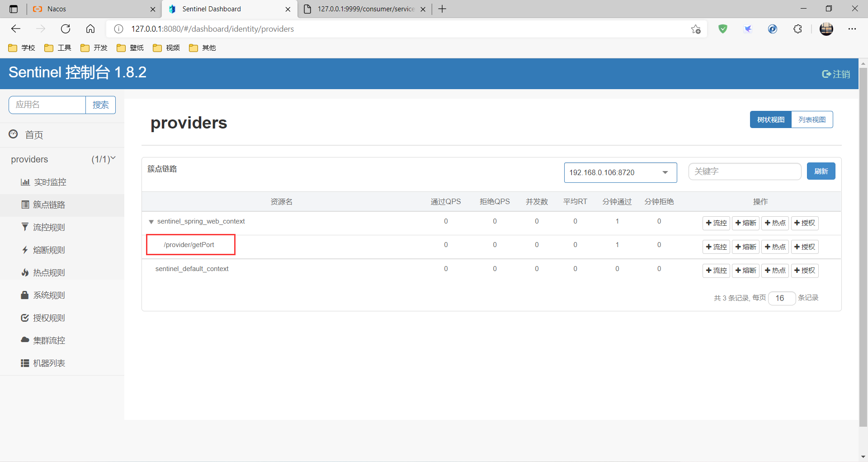Open 实时监控 chart icon in sidebar
The height and width of the screenshot is (462, 868).
coord(25,182)
